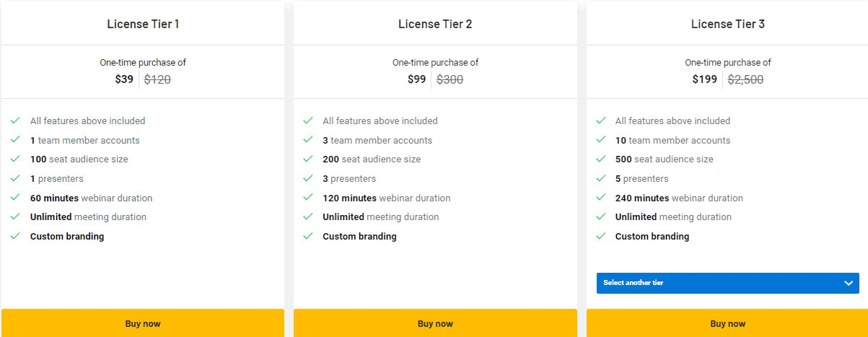The height and width of the screenshot is (337, 868).
Task: Click the 60 minutes webinar duration text
Action: tap(92, 198)
